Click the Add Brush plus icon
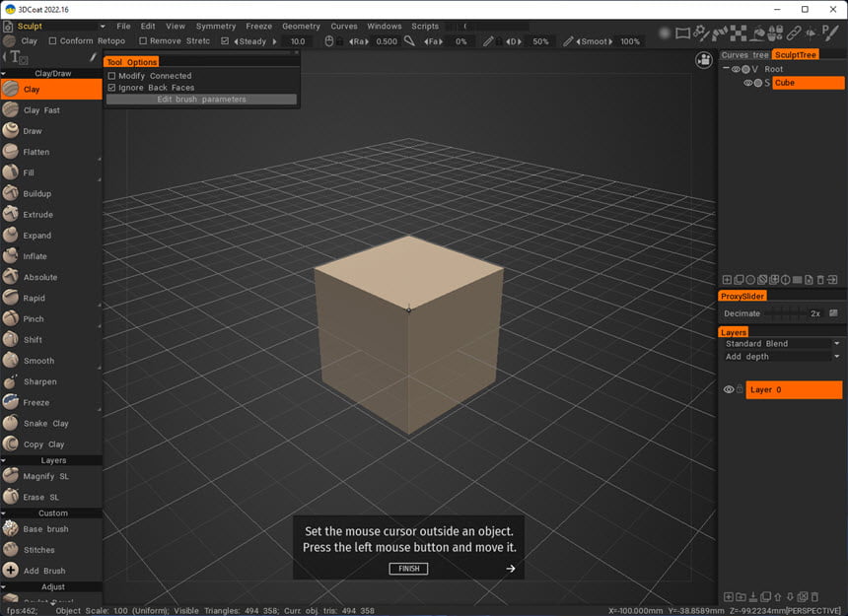This screenshot has height=616, width=848. tap(10, 570)
